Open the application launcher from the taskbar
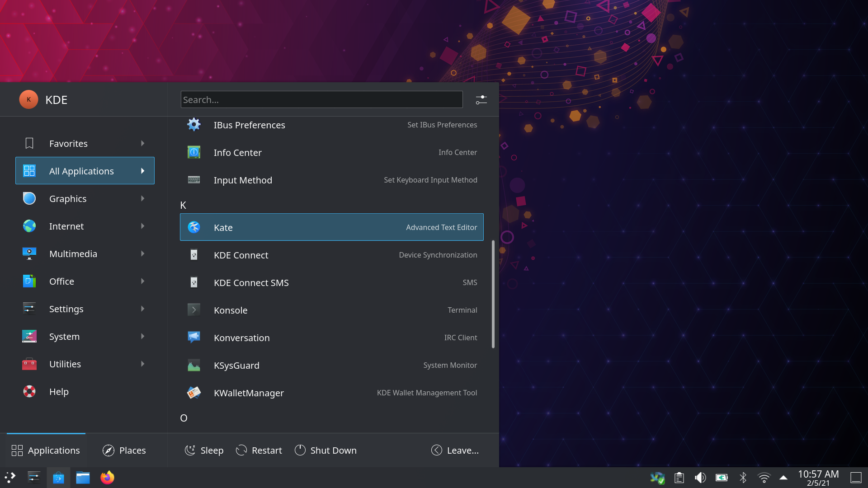 point(10,478)
